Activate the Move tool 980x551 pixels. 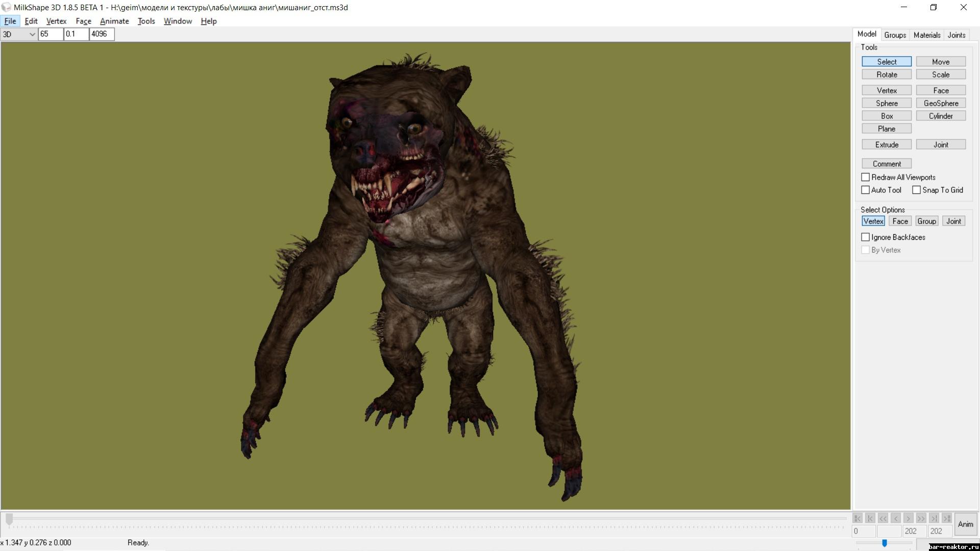tap(941, 62)
